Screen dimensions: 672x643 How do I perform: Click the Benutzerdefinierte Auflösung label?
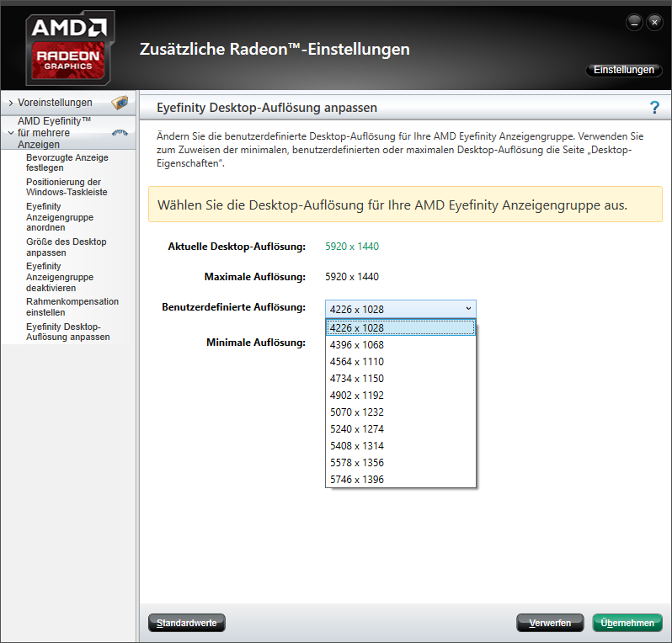233,307
